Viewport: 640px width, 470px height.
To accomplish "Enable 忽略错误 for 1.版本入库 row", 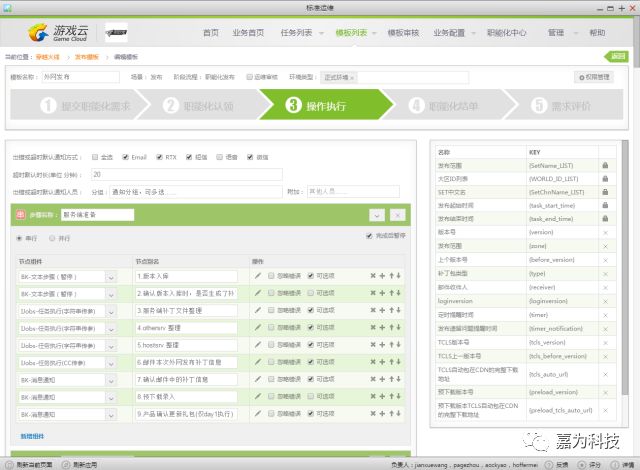I will click(271, 276).
